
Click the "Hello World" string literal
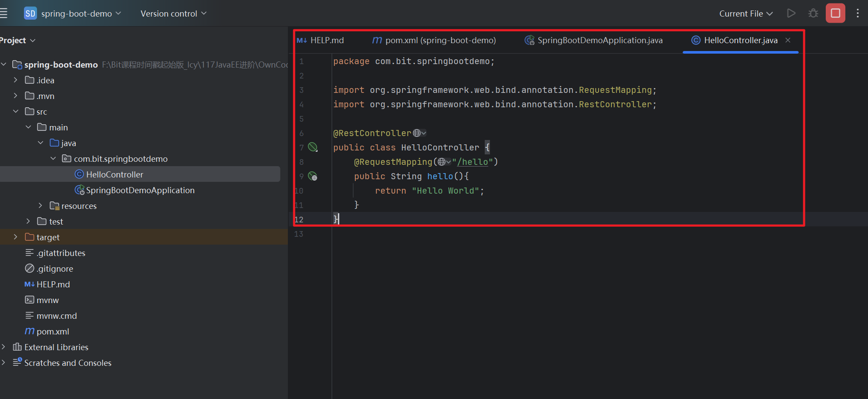coord(445,191)
